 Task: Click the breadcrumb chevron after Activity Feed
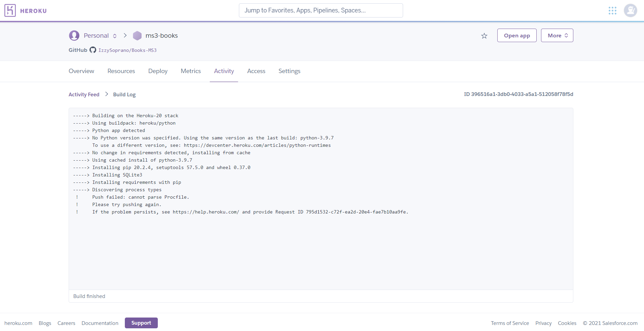click(x=107, y=94)
